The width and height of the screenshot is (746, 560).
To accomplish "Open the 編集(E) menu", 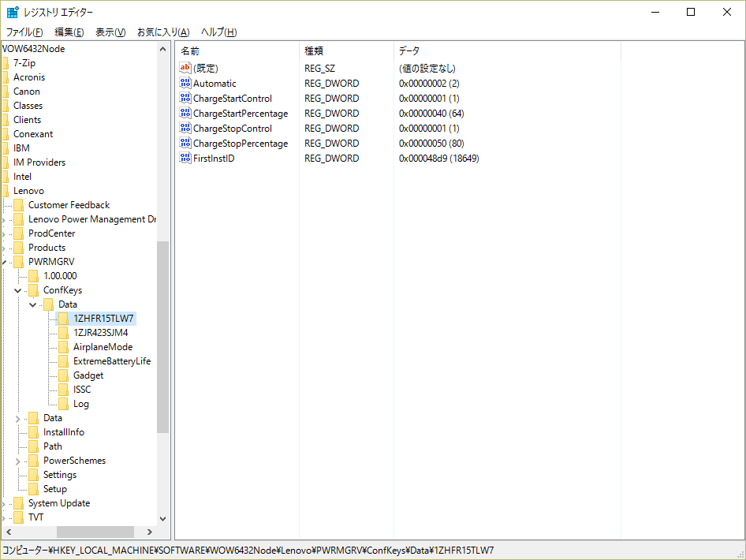I will (x=69, y=32).
